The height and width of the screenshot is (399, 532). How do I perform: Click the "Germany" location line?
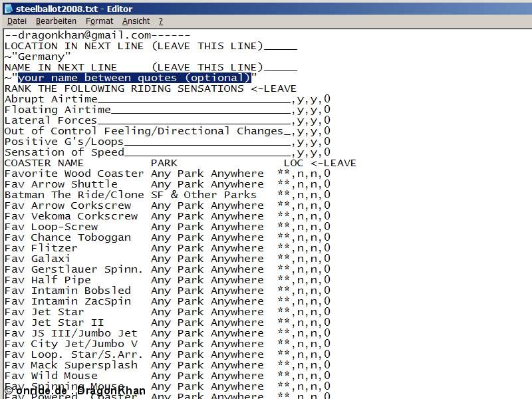pyautogui.click(x=37, y=57)
